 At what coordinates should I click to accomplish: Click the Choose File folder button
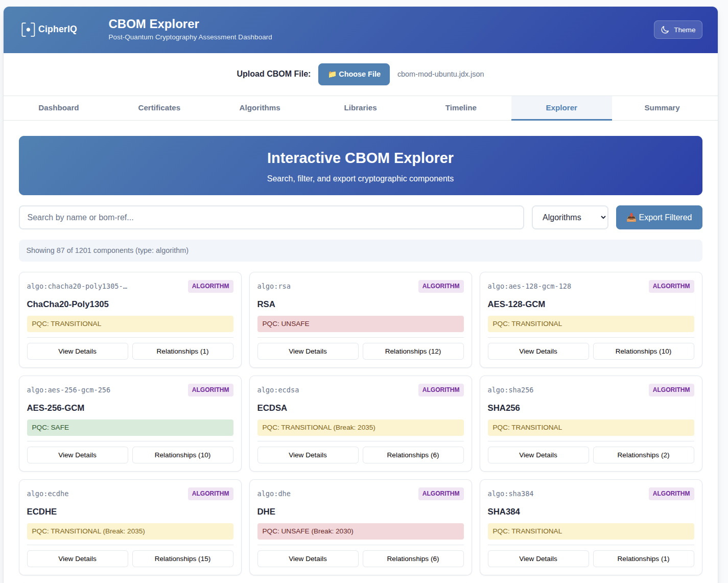pos(354,74)
